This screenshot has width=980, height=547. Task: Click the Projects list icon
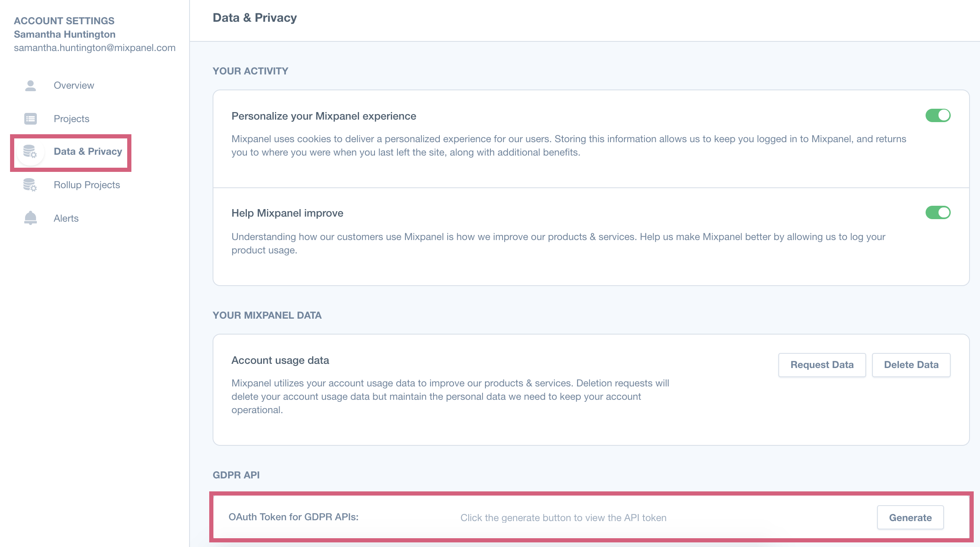(31, 119)
